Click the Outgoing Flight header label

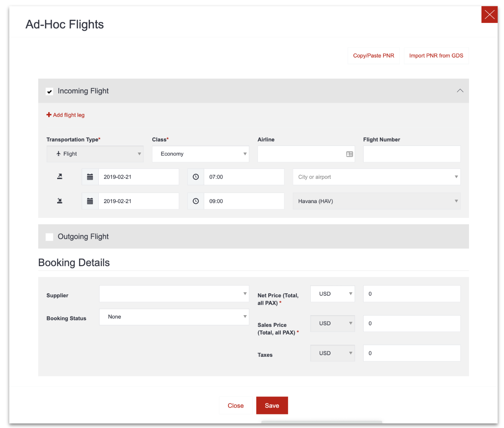pyautogui.click(x=83, y=237)
